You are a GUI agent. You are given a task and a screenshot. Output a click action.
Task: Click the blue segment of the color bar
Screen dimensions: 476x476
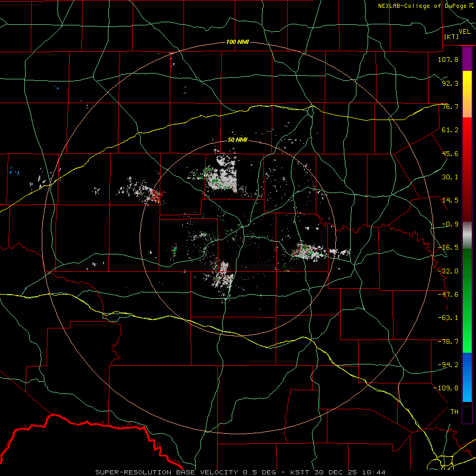click(x=467, y=377)
